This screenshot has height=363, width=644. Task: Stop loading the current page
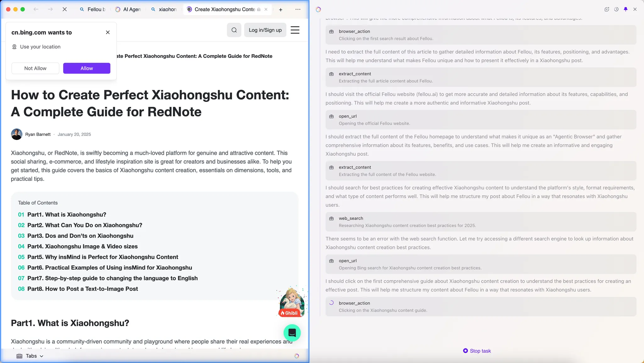tap(64, 9)
